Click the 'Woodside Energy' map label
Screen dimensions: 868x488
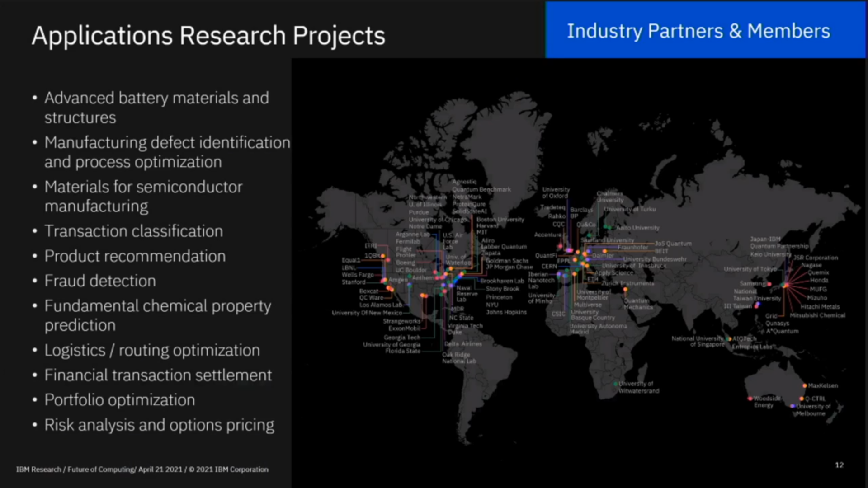766,402
